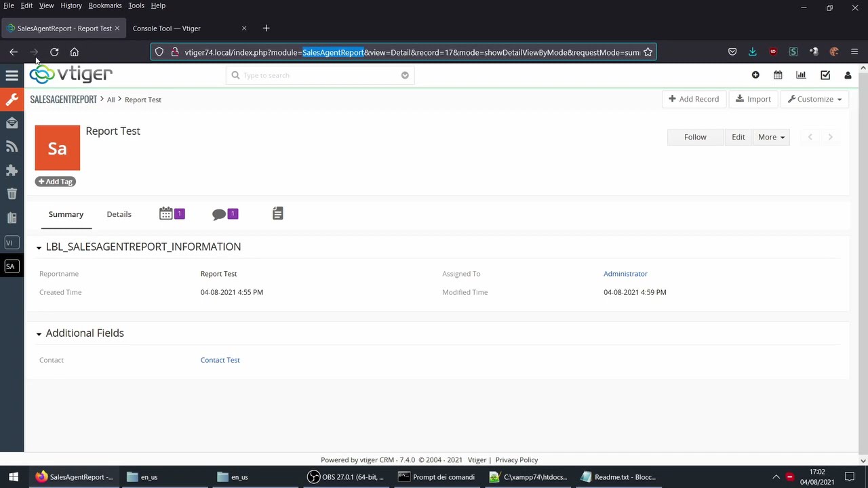This screenshot has width=868, height=488.
Task: Open the recycle bin sidebar icon
Action: pos(12,194)
